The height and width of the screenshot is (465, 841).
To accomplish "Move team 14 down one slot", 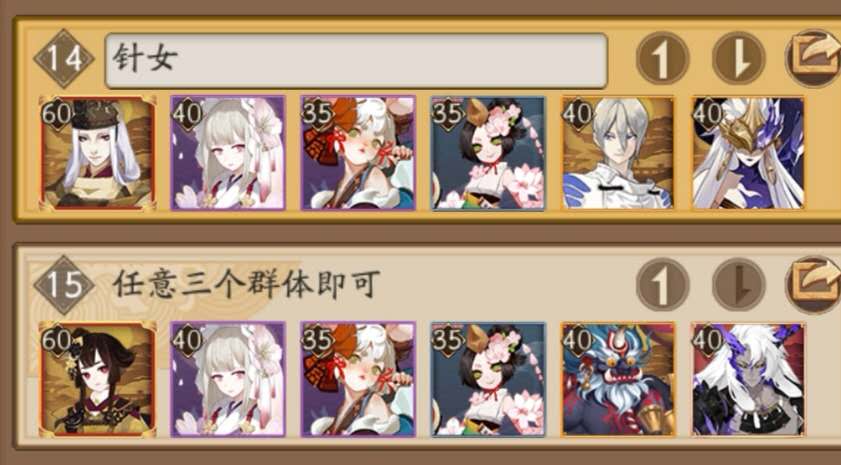I will coord(739,58).
